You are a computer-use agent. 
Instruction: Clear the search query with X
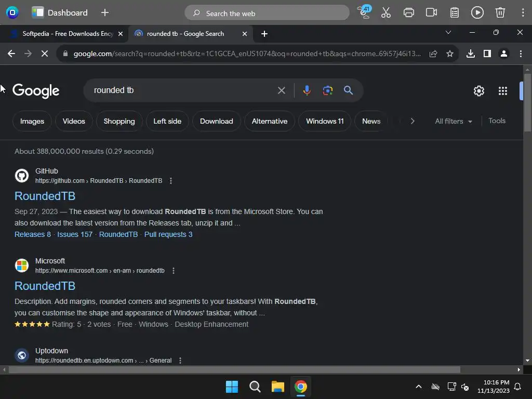(x=281, y=90)
